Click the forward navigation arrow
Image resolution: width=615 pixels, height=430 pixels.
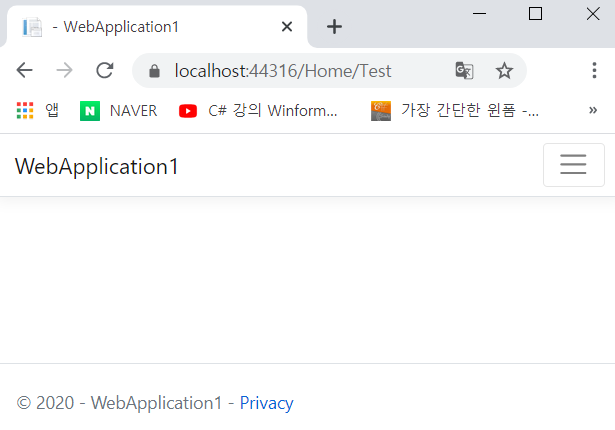64,71
